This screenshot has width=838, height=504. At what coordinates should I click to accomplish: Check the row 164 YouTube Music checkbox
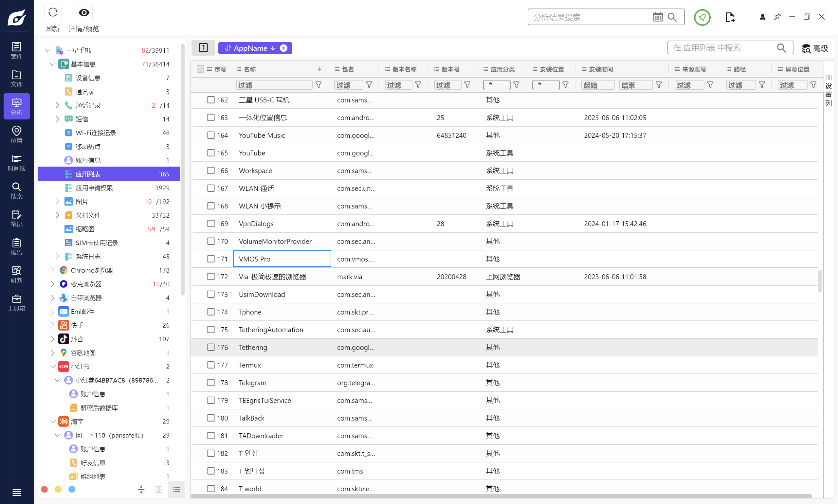(x=211, y=135)
